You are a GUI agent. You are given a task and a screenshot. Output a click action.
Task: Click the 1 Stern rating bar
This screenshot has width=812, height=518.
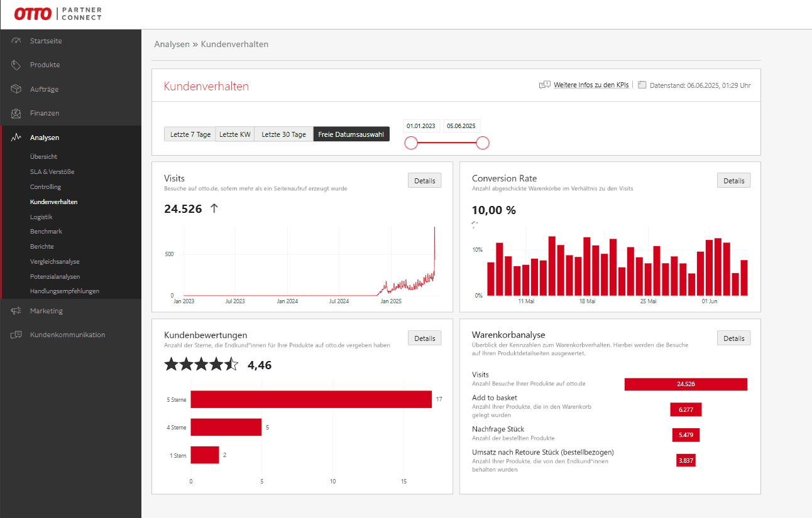pos(205,455)
